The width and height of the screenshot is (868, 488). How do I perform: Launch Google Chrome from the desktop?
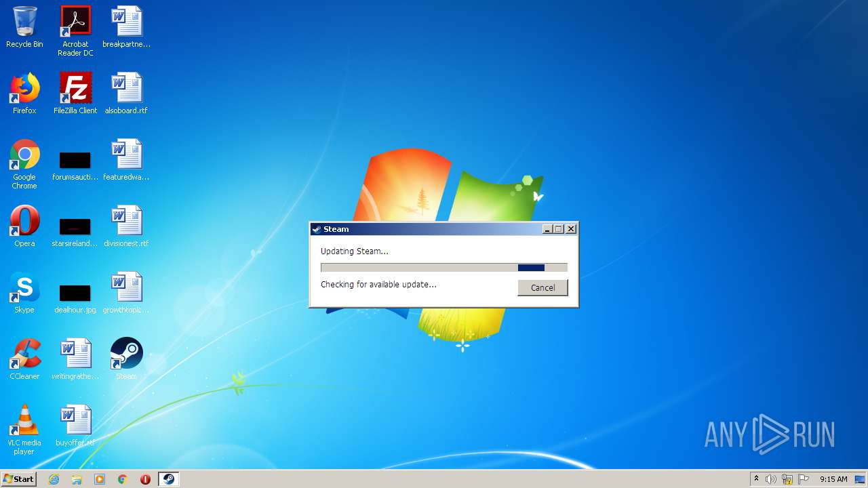(x=24, y=164)
